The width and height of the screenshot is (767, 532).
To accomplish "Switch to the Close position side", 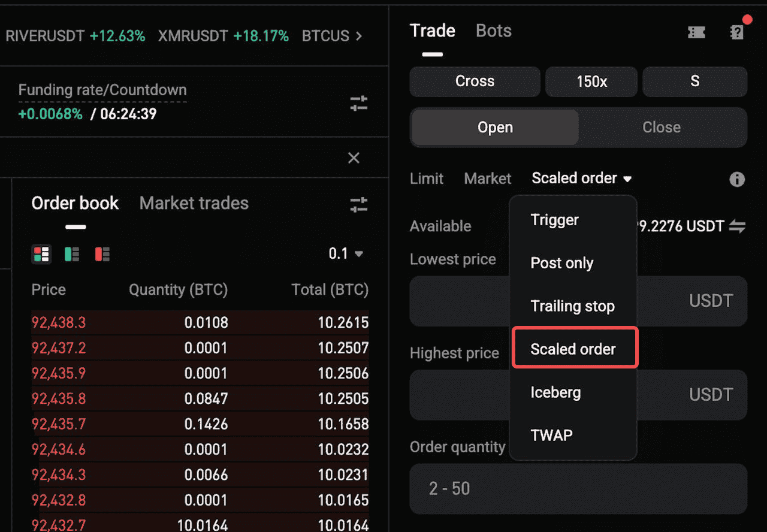I will 661,127.
